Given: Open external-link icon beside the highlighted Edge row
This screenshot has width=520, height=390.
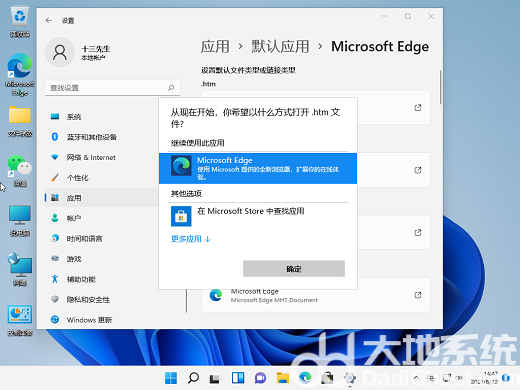Looking at the screenshot, I should point(417,170).
